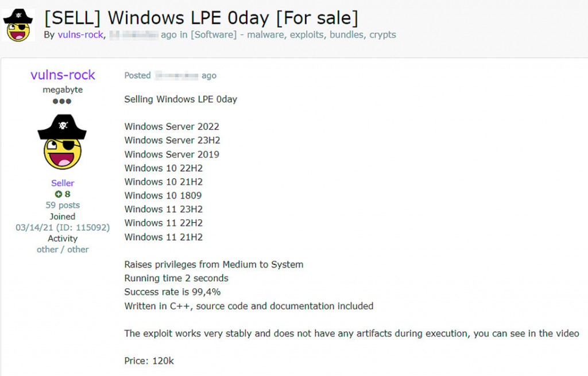Click the Activity label in the author panel
588x376 pixels.
(x=63, y=238)
